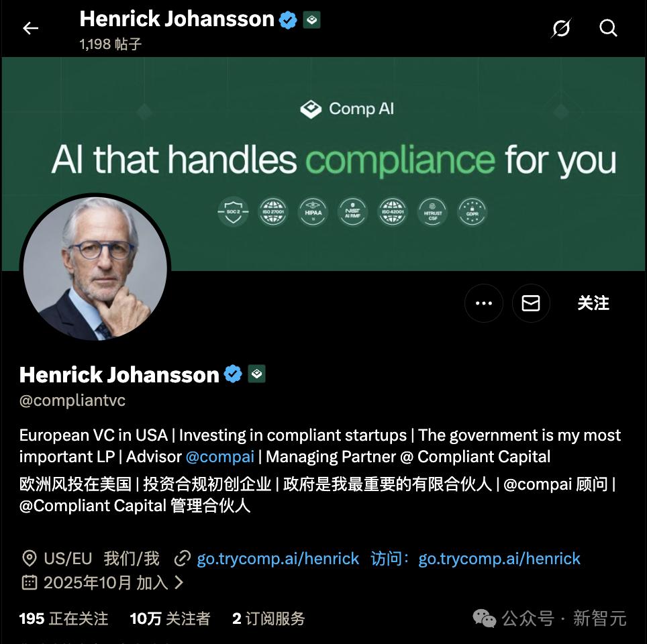Expand join date details via the chevron
Image resolution: width=647 pixels, height=644 pixels.
tap(179, 582)
